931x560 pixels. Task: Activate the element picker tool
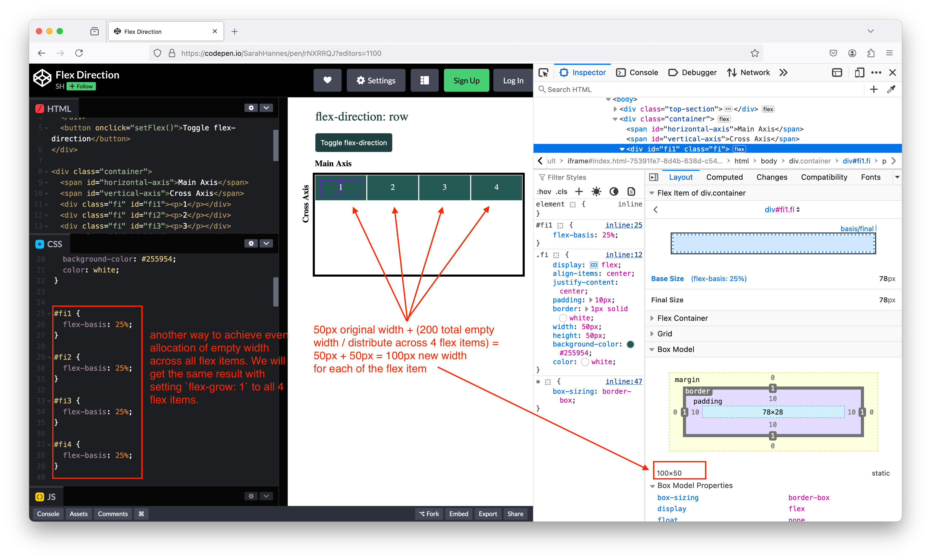(543, 72)
